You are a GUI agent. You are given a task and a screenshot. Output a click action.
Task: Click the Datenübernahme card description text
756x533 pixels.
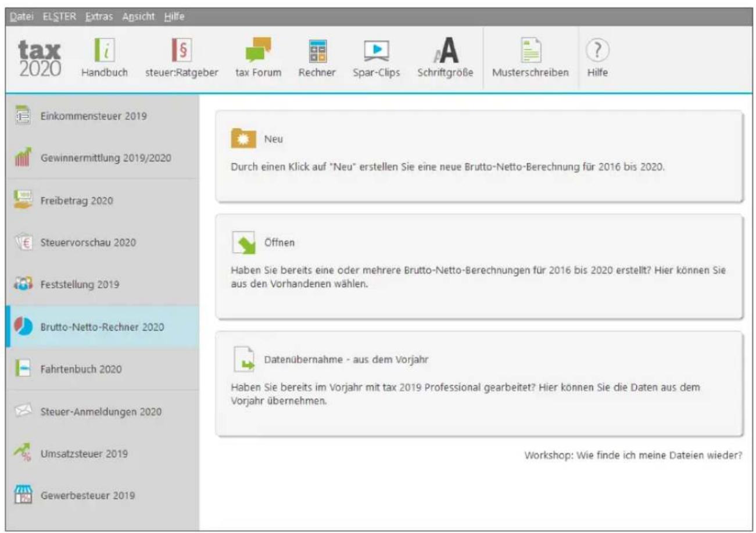[465, 394]
